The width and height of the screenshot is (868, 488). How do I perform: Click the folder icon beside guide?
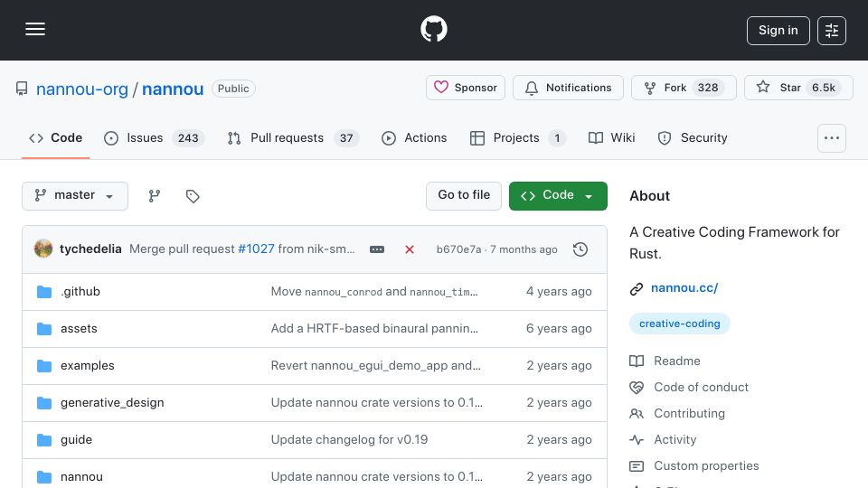click(44, 440)
